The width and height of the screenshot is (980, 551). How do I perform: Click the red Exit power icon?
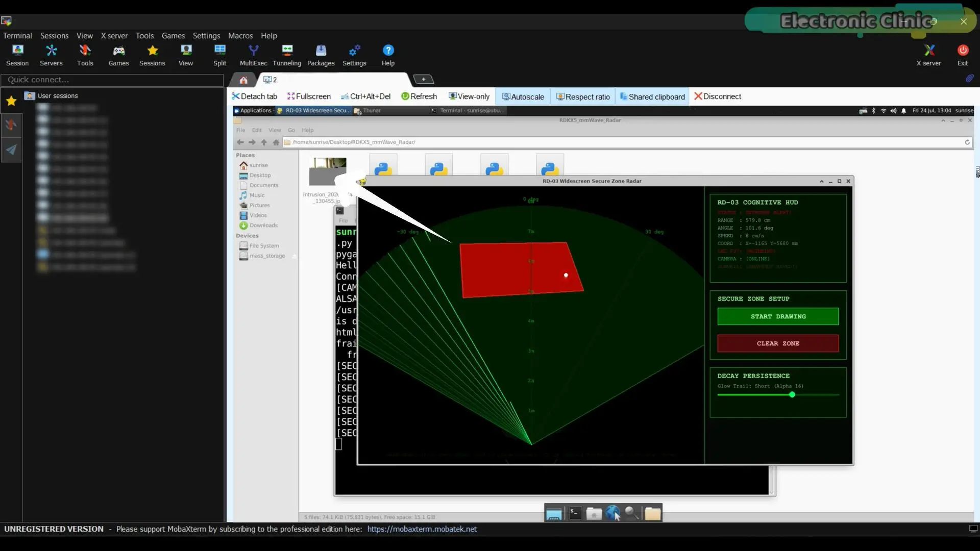tap(963, 55)
